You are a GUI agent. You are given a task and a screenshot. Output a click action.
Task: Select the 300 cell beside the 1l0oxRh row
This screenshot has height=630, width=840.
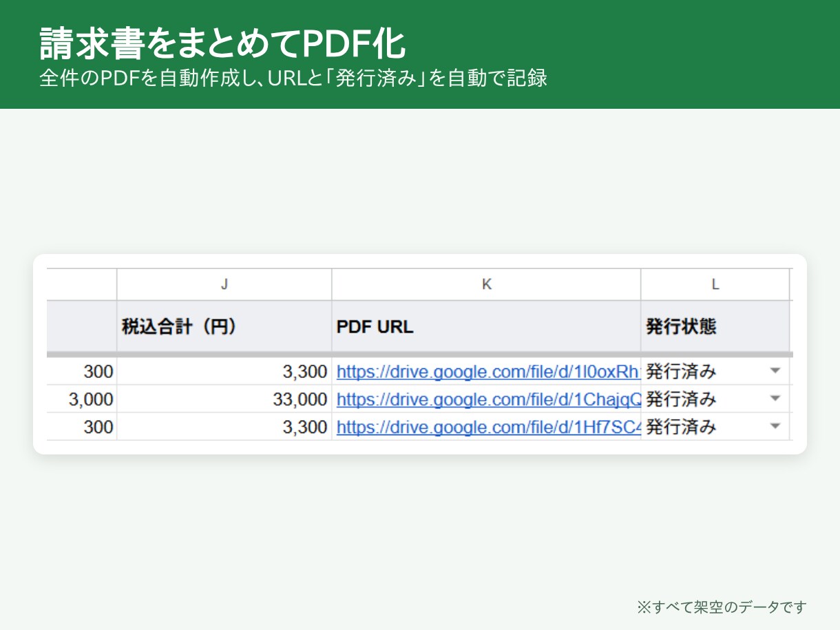82,372
